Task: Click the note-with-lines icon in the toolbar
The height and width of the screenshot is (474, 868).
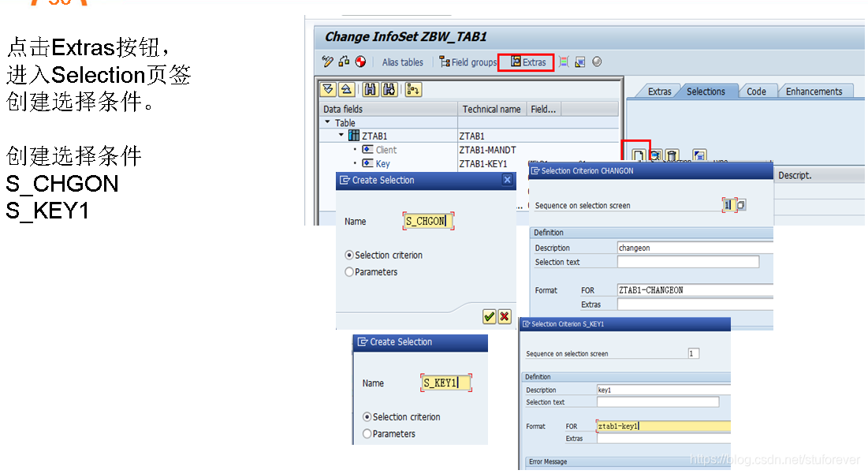Action: pyautogui.click(x=580, y=62)
